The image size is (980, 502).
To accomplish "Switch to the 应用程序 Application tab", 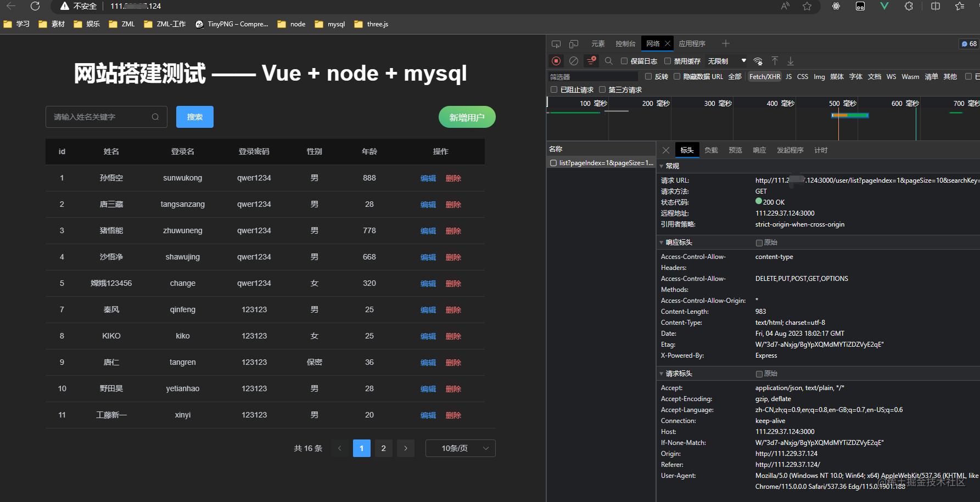I will coord(692,44).
